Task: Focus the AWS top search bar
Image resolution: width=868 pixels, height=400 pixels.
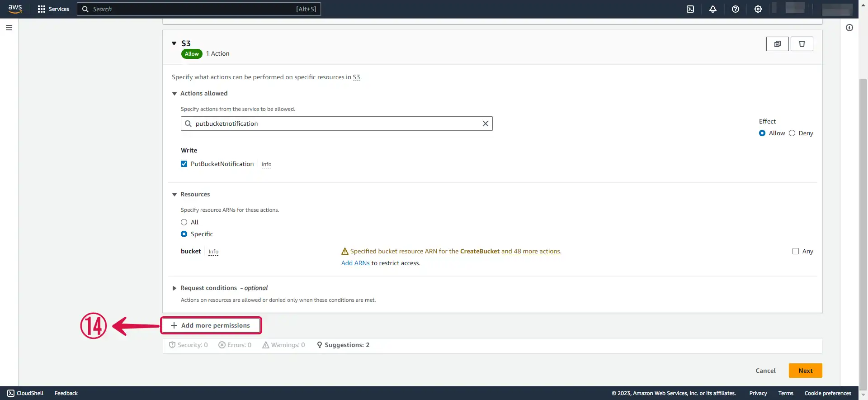Action: coord(199,9)
